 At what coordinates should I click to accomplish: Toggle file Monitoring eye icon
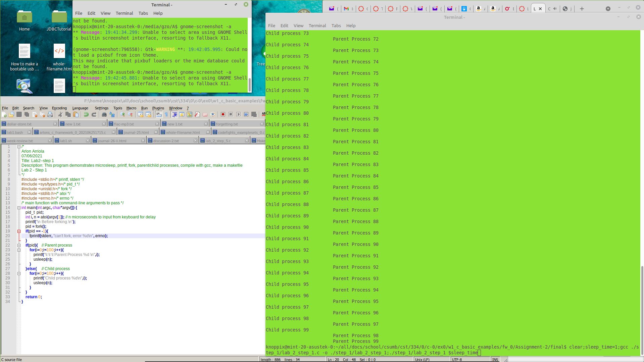213,115
